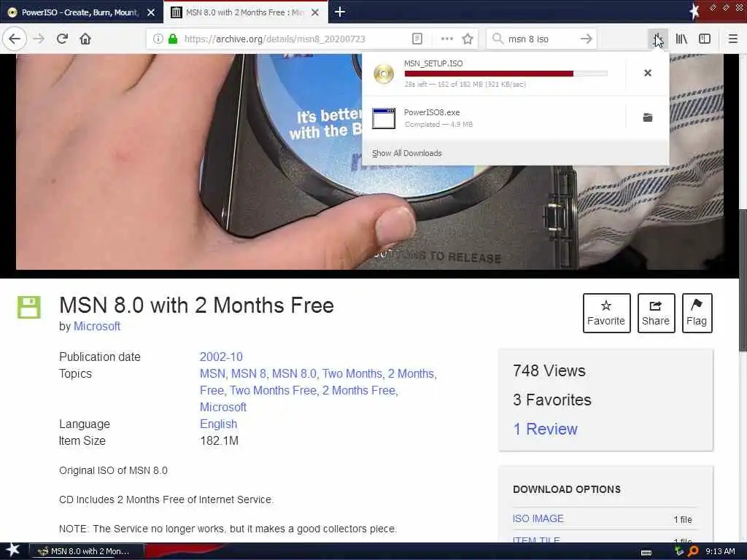
Task: Click the English language link
Action: point(218,424)
